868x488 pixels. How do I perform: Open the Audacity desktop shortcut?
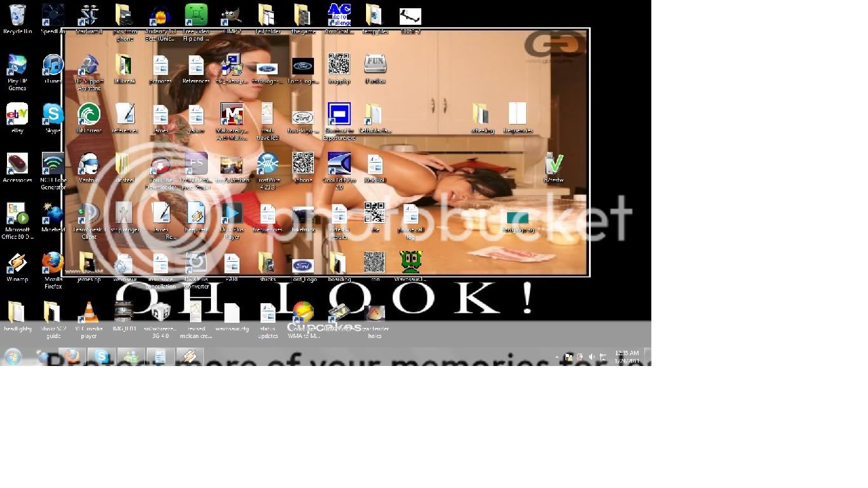point(160,15)
